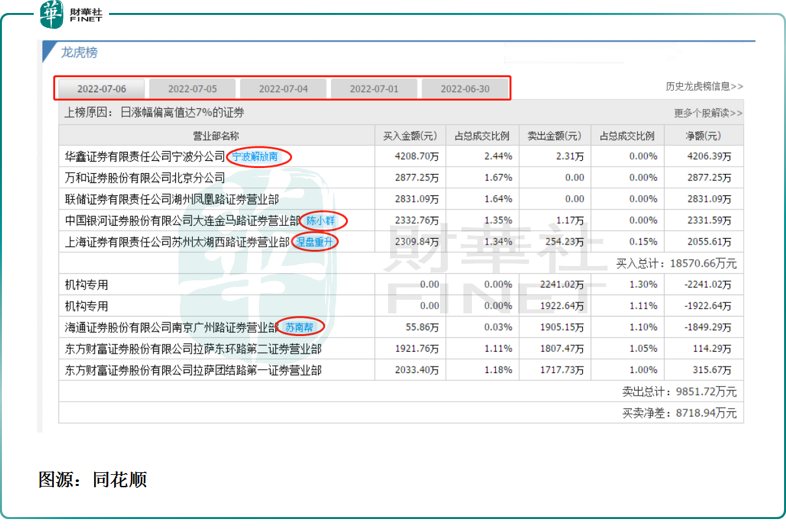
Task: Click the first 机构专用 row
Action: tap(86, 285)
